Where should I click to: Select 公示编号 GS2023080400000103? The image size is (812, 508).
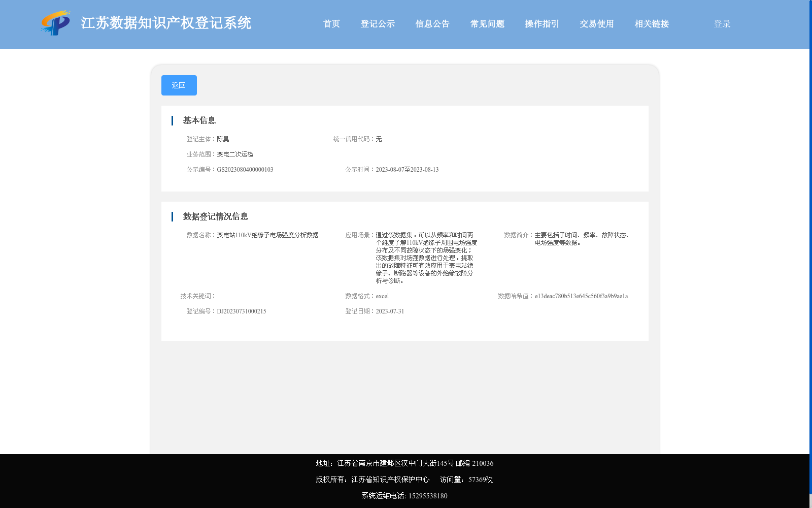(x=245, y=170)
